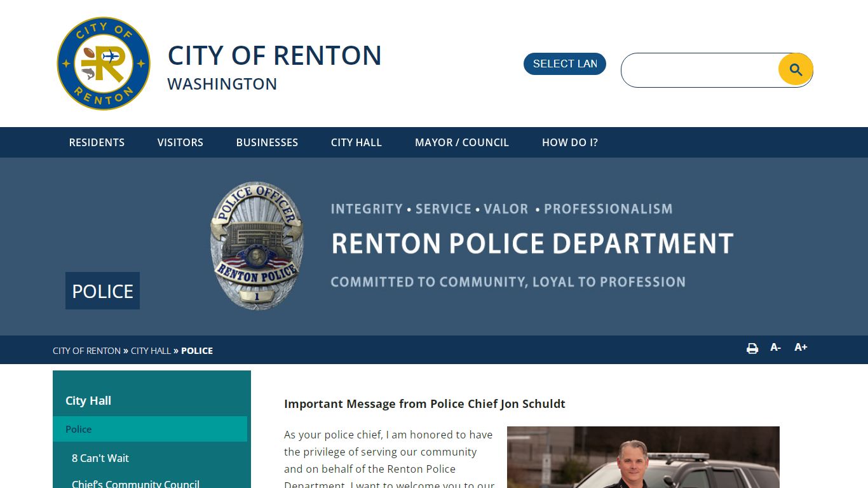Click the Police breadcrumb item
The image size is (868, 488).
coord(197,351)
